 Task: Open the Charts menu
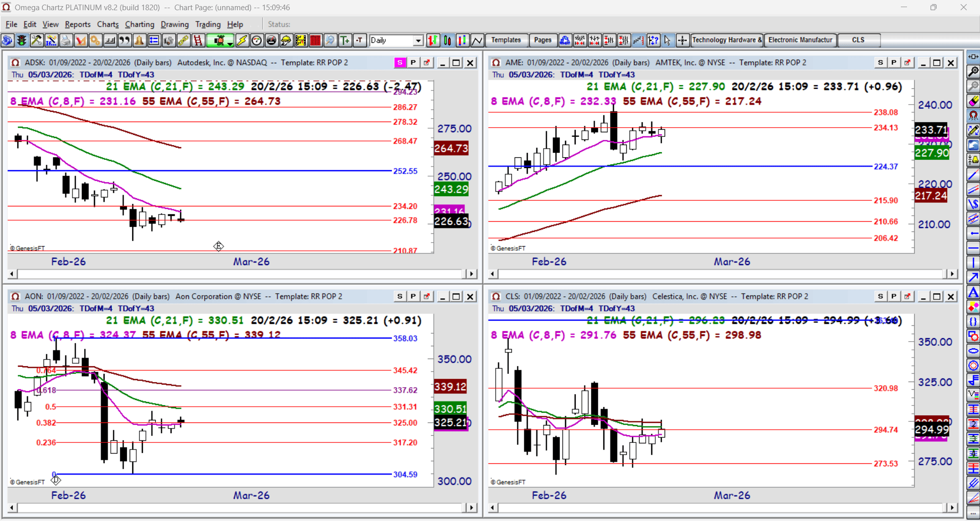tap(108, 24)
